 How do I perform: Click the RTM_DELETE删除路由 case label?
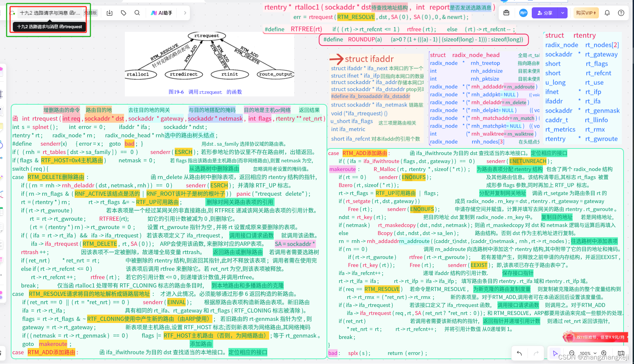[x=56, y=177]
